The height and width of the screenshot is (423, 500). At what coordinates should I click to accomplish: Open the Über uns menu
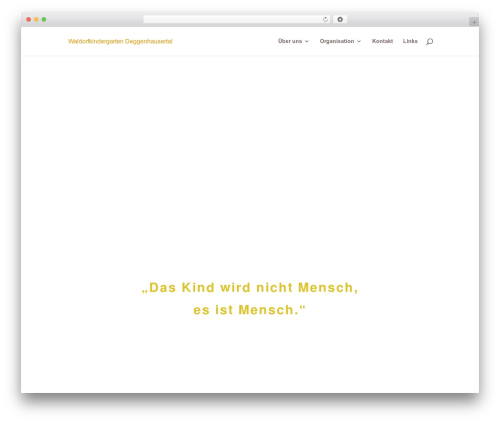click(x=290, y=41)
